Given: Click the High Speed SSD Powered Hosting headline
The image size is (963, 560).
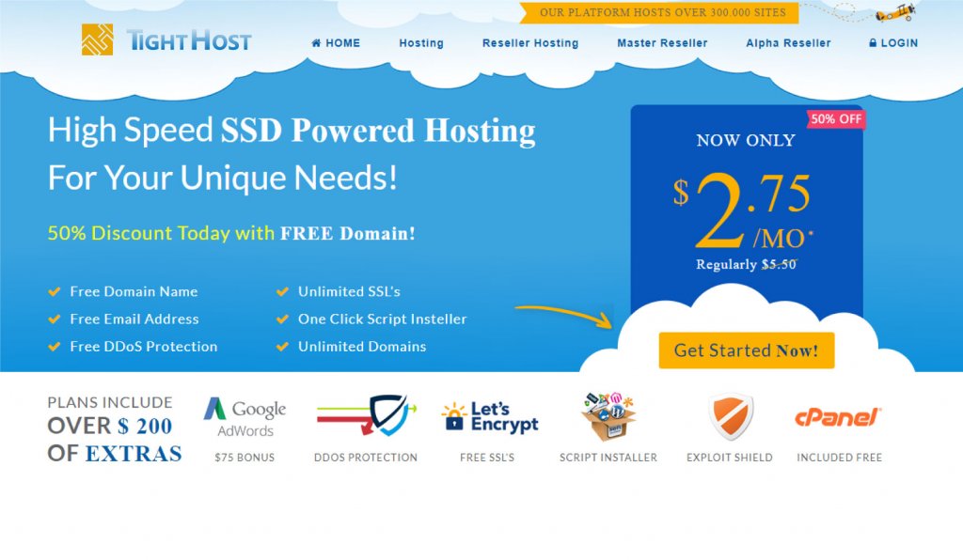Looking at the screenshot, I should (292, 131).
